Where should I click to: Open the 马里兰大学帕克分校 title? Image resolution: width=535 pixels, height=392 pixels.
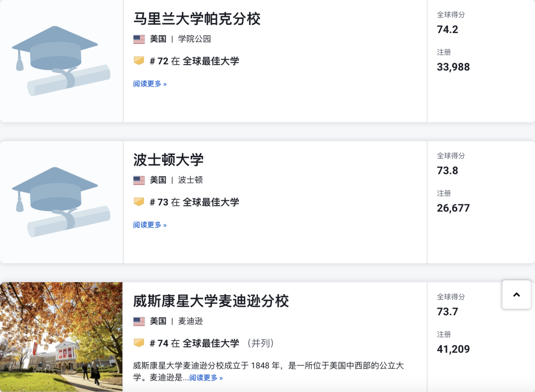point(197,19)
